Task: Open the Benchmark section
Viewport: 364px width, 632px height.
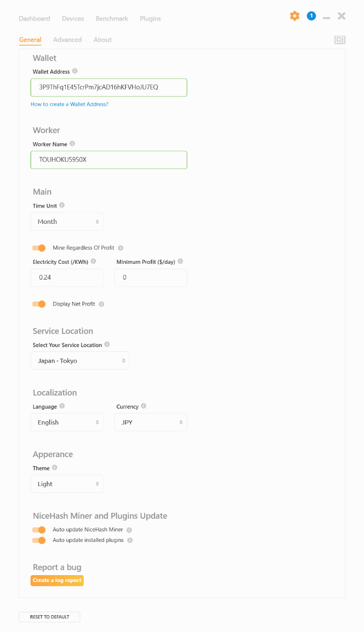Action: [112, 18]
